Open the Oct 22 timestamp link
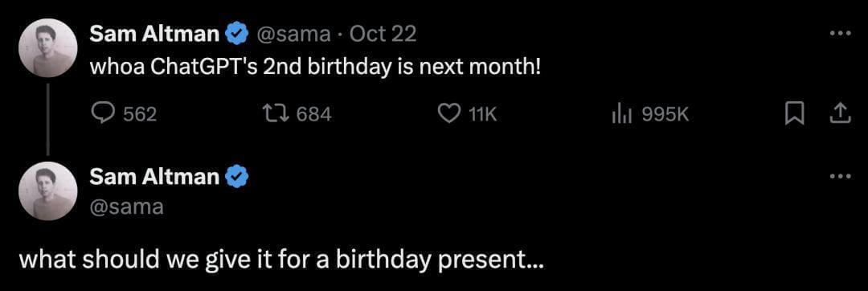 click(383, 35)
